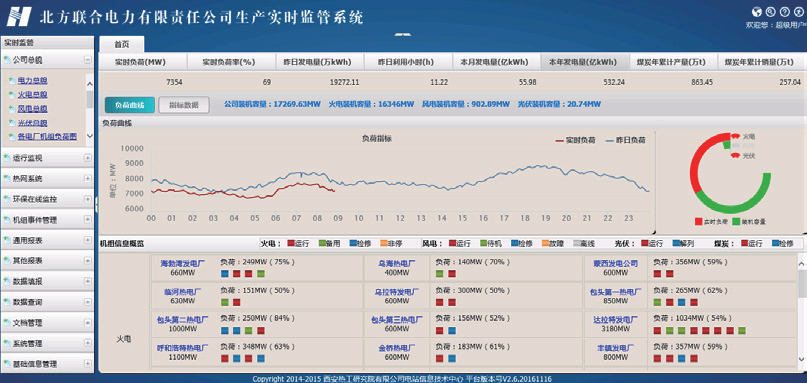
Task: Click the icon beside 公司总览
Action: click(x=7, y=60)
